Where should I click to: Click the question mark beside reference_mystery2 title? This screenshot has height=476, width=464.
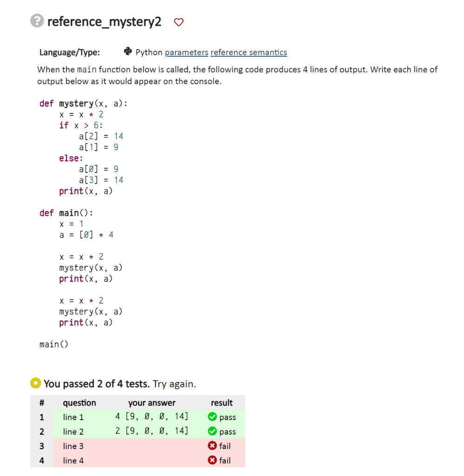36,20
